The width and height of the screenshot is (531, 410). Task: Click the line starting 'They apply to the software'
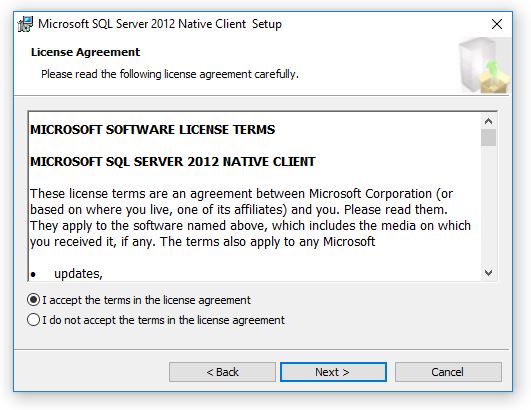coord(251,225)
